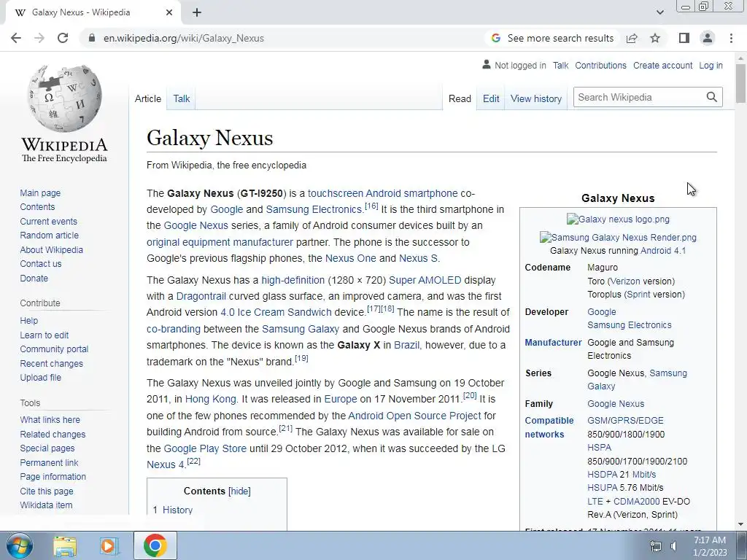Click the Samsung Galaxy Nexus Render.png image
747x560 pixels.
(618, 237)
